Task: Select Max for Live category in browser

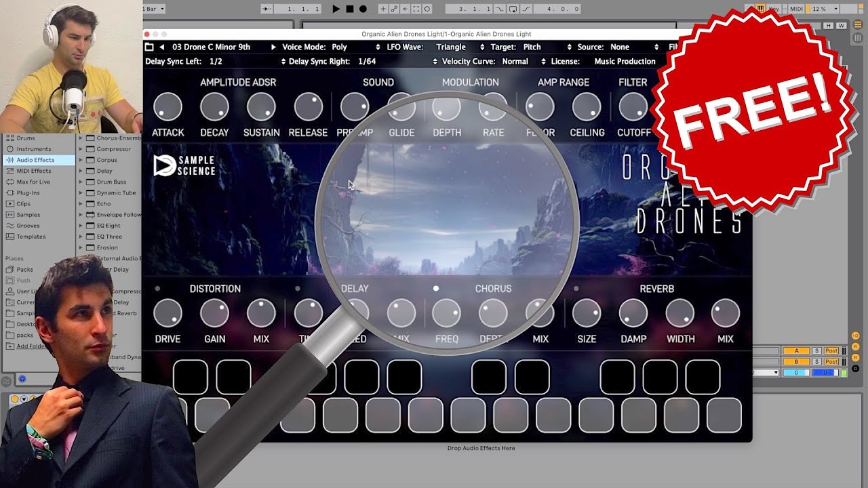Action: tap(33, 182)
